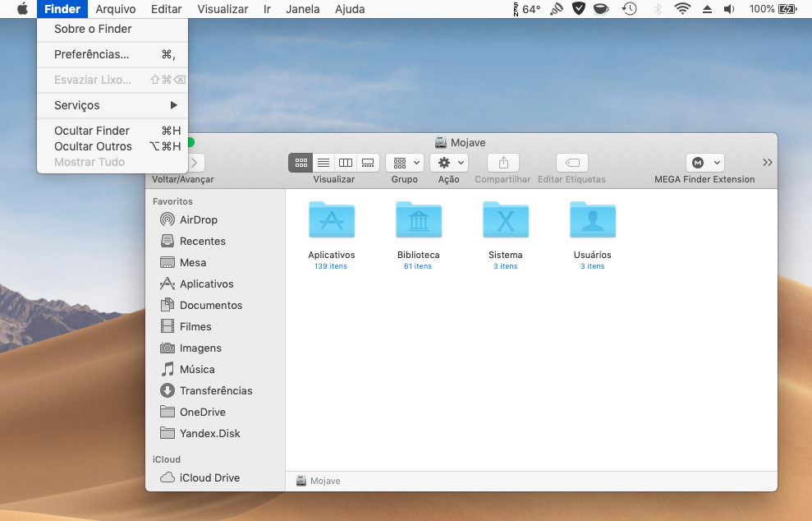The image size is (812, 521).
Task: Click the volume speaker icon
Action: [x=729, y=9]
